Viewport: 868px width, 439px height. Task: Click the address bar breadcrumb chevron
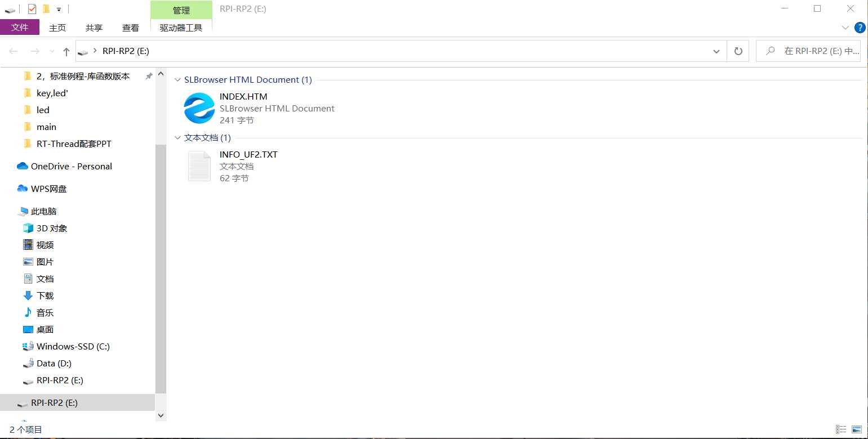coord(95,51)
